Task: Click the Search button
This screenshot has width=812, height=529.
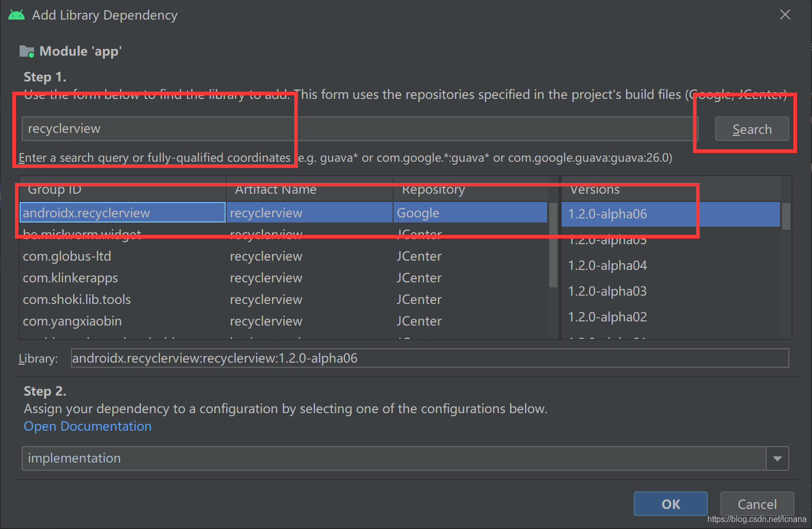Action: coord(752,129)
